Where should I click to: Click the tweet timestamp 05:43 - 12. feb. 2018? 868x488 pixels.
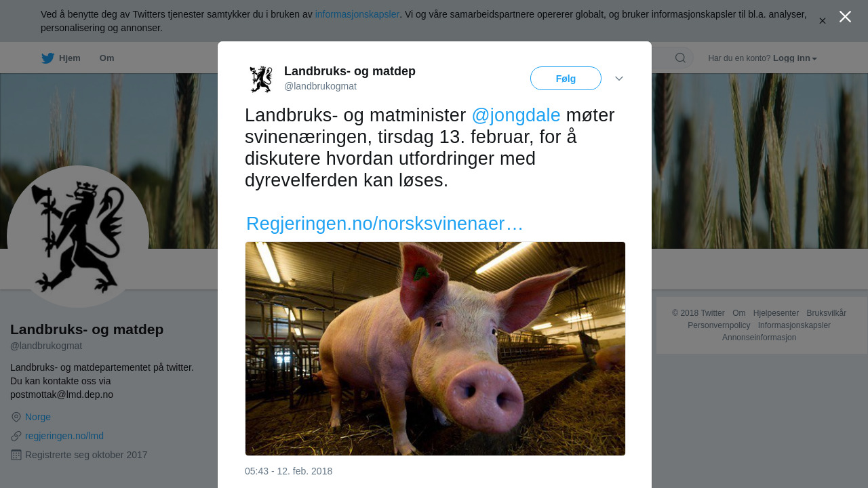[289, 471]
